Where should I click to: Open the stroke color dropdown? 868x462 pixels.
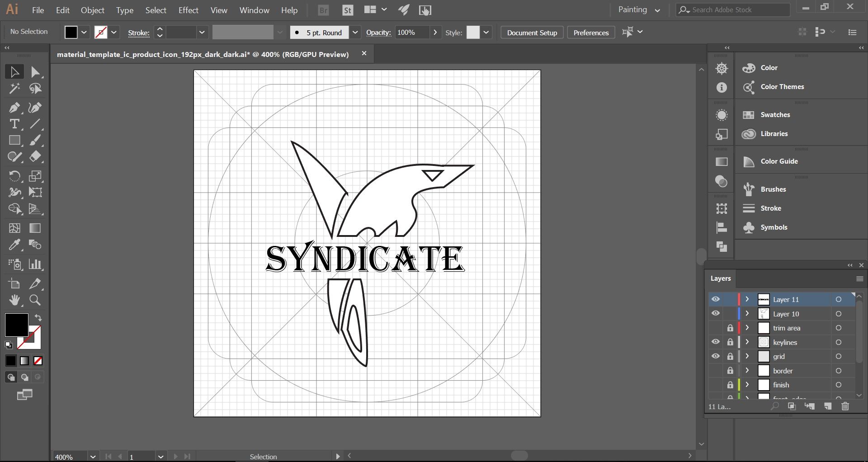[114, 32]
